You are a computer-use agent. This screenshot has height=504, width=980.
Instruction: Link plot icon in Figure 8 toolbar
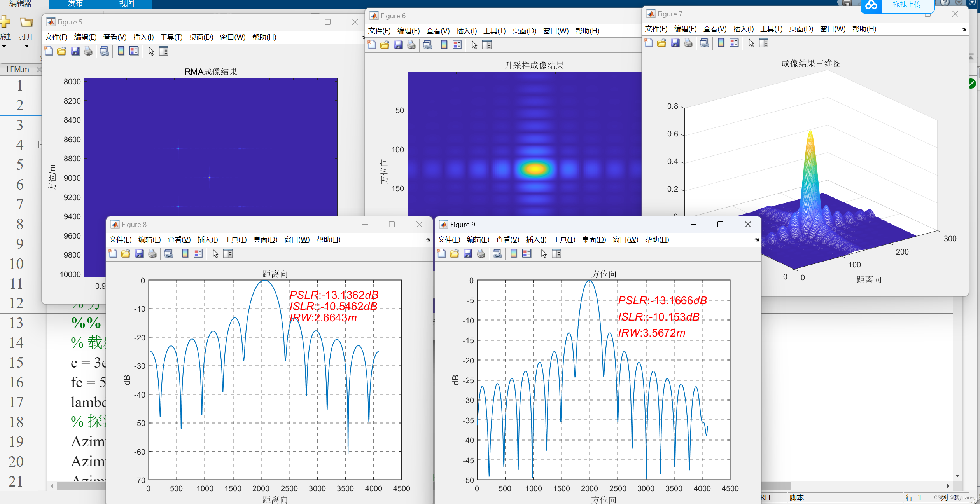pos(169,253)
